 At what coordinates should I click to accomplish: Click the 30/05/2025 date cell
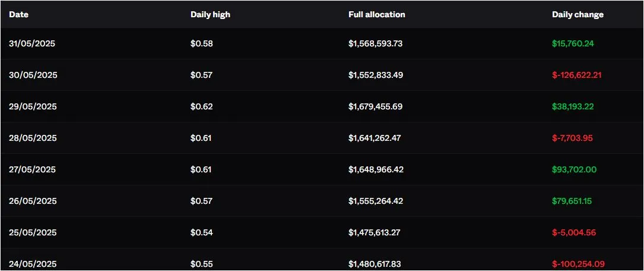tap(33, 75)
